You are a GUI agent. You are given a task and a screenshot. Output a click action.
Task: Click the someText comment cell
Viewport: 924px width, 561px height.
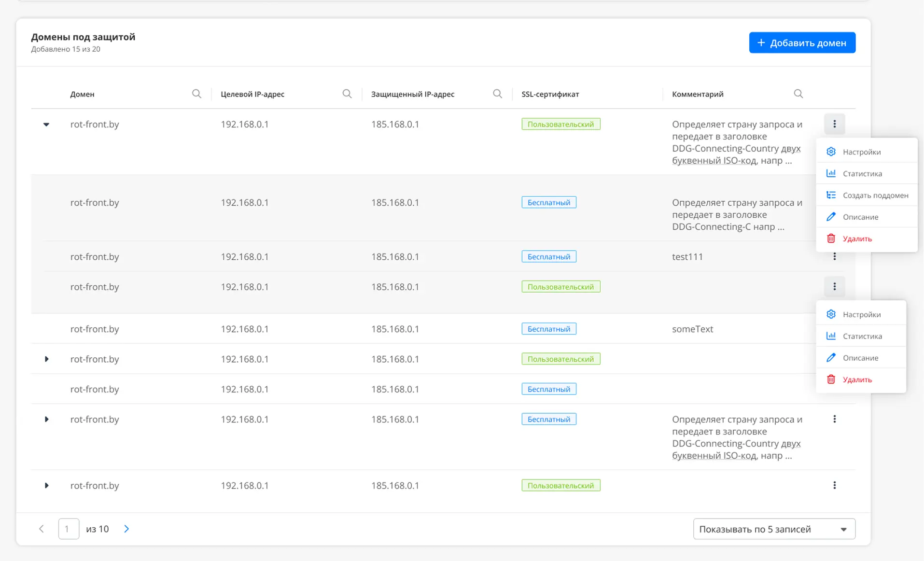(x=692, y=329)
